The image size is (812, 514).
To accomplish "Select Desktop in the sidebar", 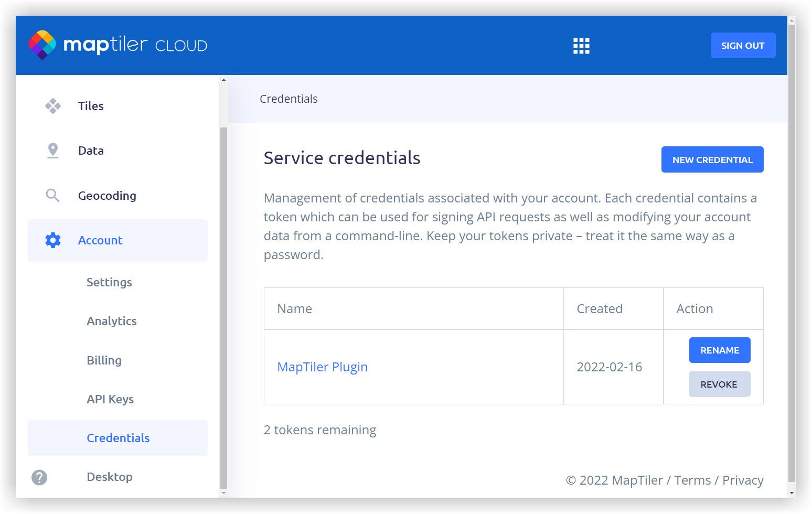I will (110, 477).
